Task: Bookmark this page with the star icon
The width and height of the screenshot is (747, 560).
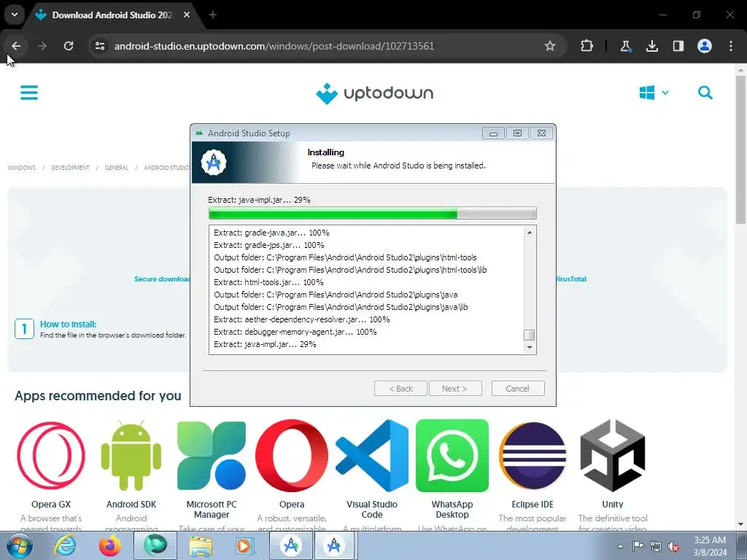Action: [550, 46]
